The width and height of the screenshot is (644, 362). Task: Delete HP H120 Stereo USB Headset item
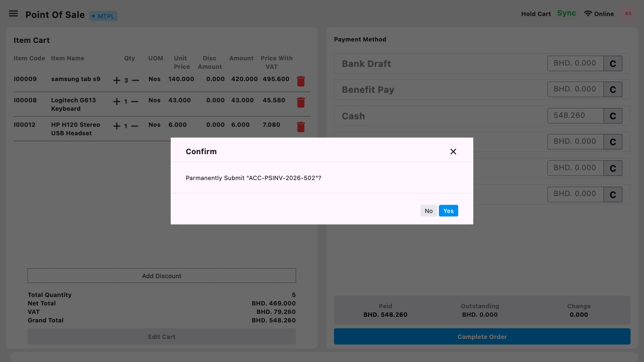tap(301, 127)
